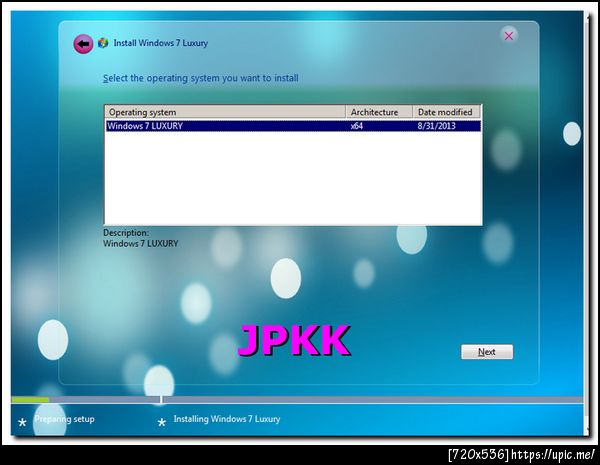Image resolution: width=600 pixels, height=465 pixels.
Task: Click the Windows logo icon in title
Action: click(103, 43)
